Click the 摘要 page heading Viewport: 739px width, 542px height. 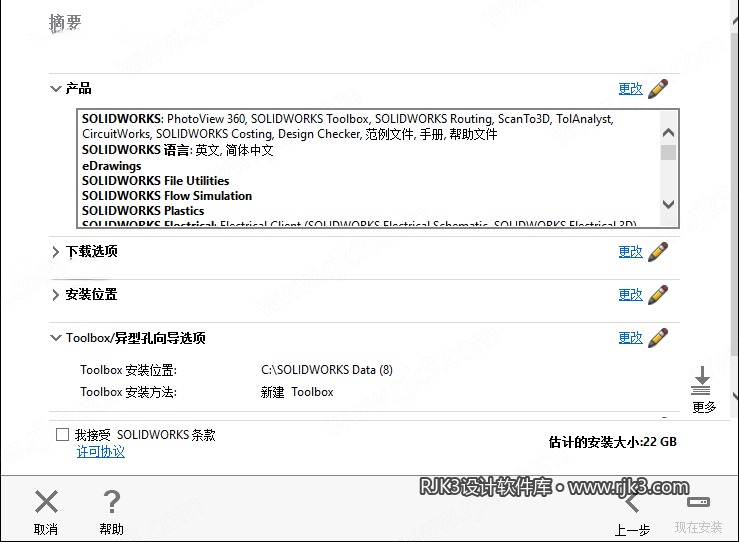[x=65, y=23]
